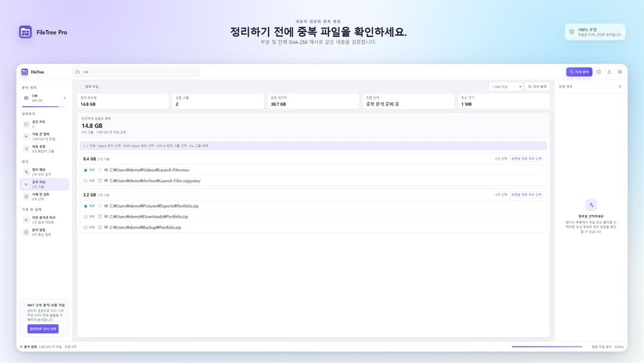Select keep radio for Archive\Launch-Film-copy.mov
Viewport: 644px width, 363px height.
coord(85,180)
